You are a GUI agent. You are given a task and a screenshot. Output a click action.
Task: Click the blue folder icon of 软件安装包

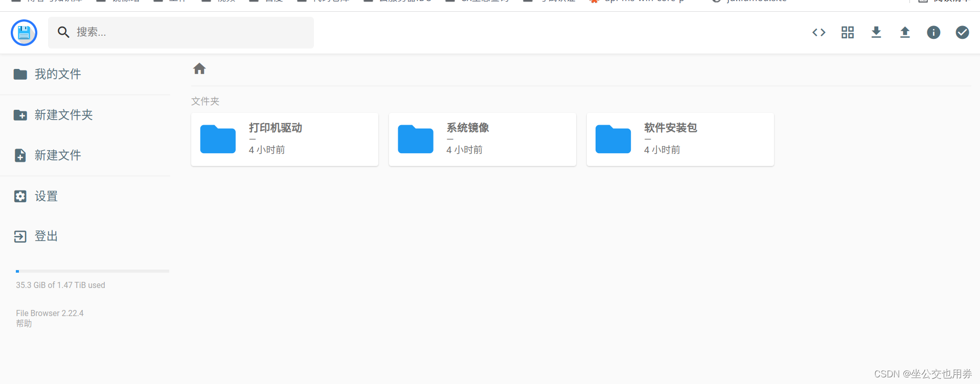(613, 139)
